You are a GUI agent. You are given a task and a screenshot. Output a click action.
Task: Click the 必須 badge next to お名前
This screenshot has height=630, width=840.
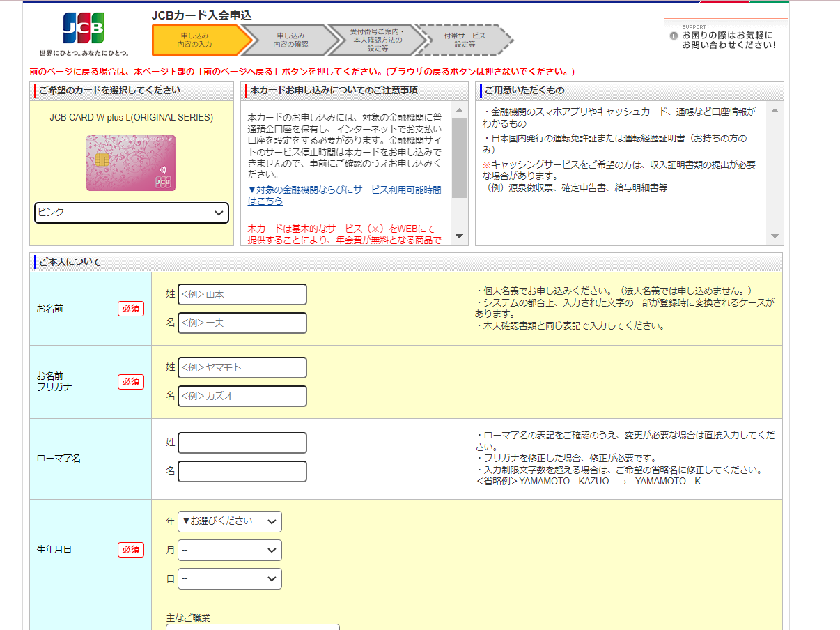[x=131, y=309]
